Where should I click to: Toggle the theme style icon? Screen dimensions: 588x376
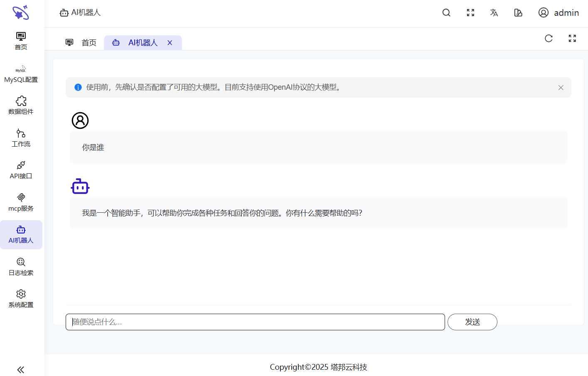coord(518,13)
